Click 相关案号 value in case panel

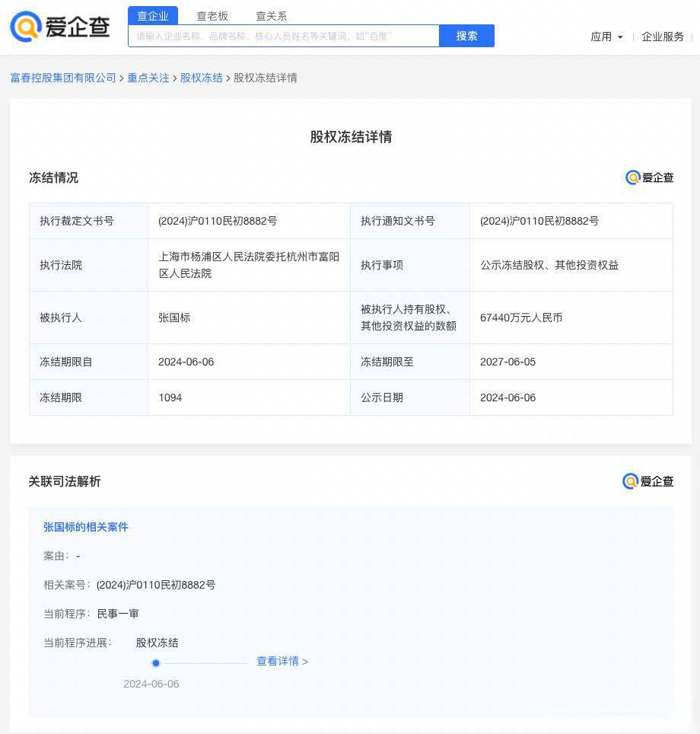(x=156, y=585)
